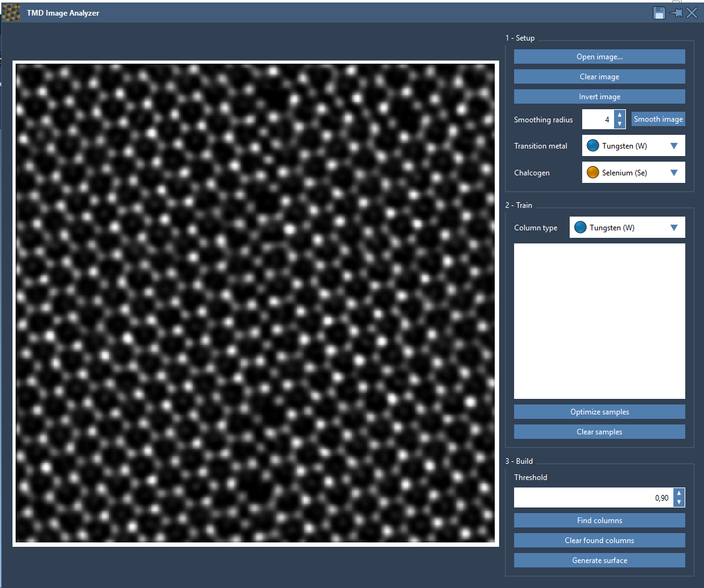Increase the Threshold with up arrow
Viewport: 704px width, 588px height.
tap(679, 494)
